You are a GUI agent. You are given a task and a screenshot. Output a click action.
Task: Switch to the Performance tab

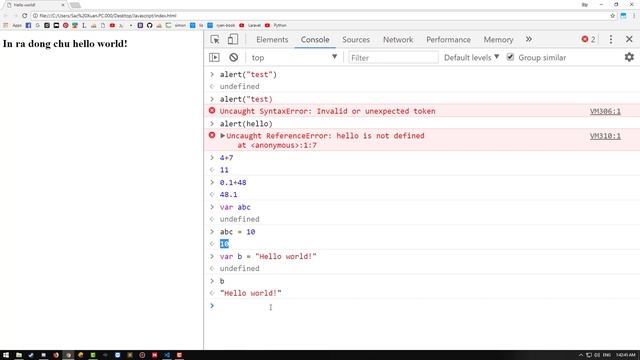(x=449, y=40)
